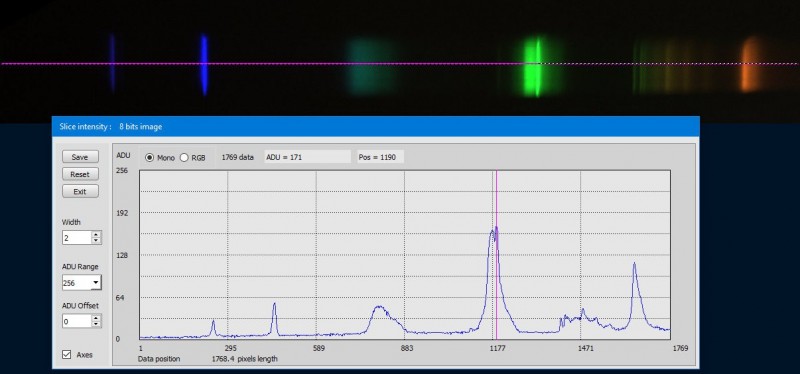Decrease ADU Offset with down arrow

tap(96, 323)
